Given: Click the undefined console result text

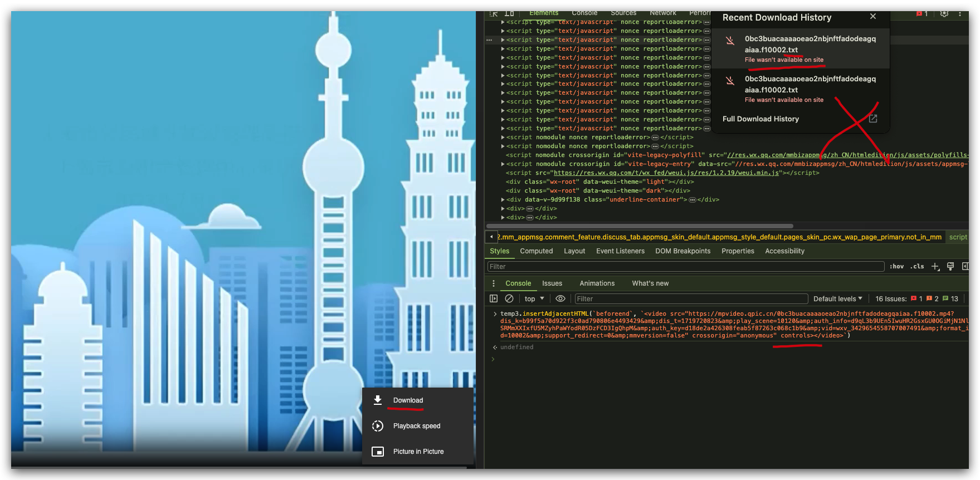Looking at the screenshot, I should click(x=516, y=347).
